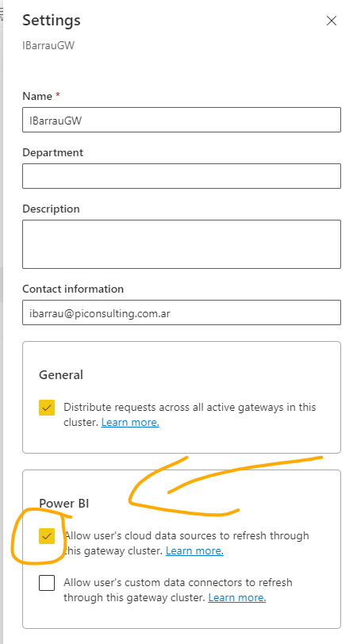Click the Name input field
The image size is (353, 644).
(x=182, y=120)
